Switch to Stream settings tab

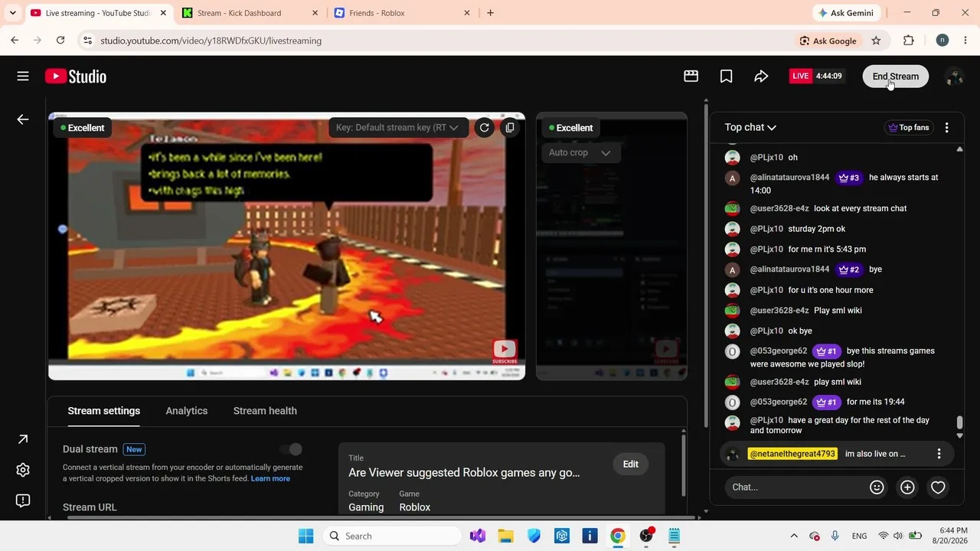[x=103, y=411]
